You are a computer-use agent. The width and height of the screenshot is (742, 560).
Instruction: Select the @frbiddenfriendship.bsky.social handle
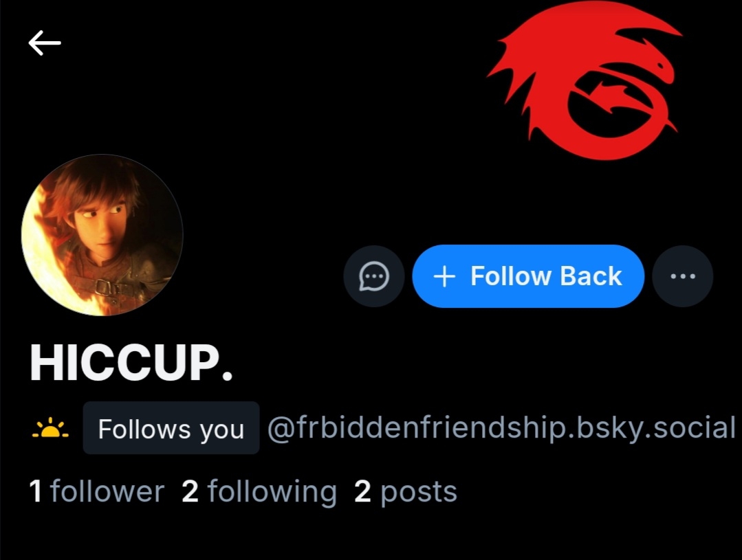pyautogui.click(x=501, y=428)
